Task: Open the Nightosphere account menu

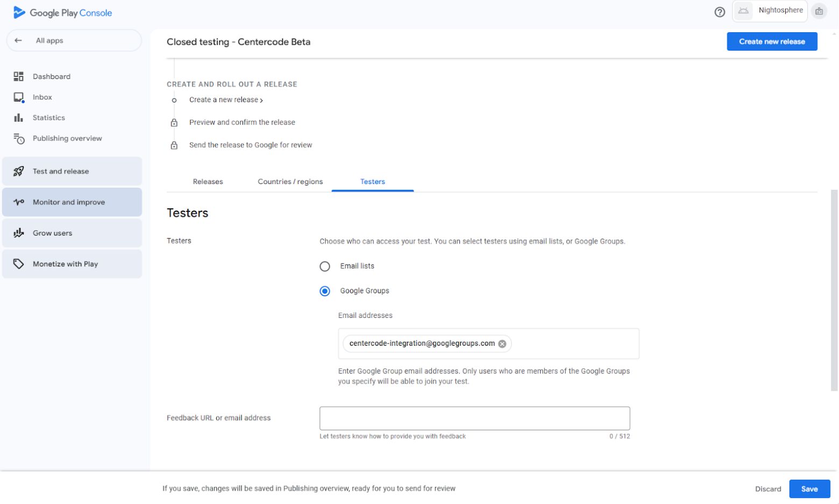Action: 770,11
